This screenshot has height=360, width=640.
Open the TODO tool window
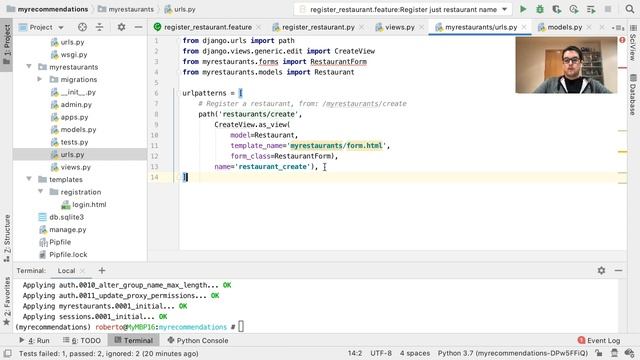click(82, 340)
